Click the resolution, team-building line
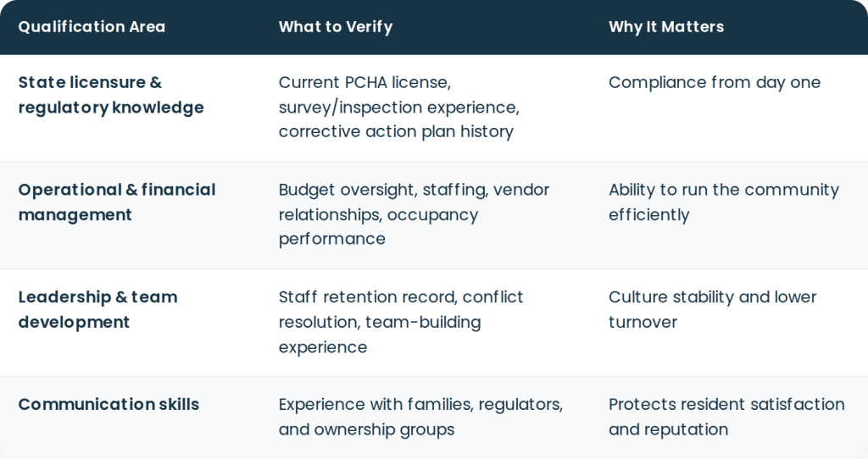 point(380,322)
